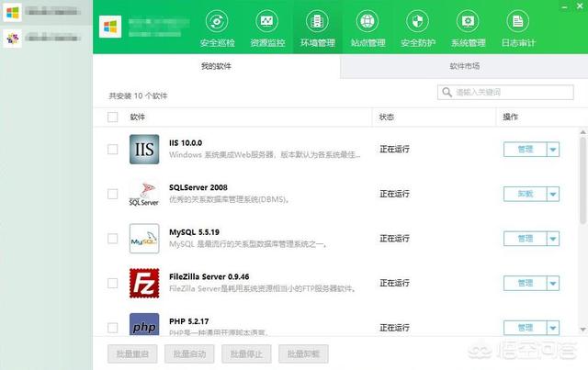
Task: Click the magnifier search icon
Action: pos(447,92)
